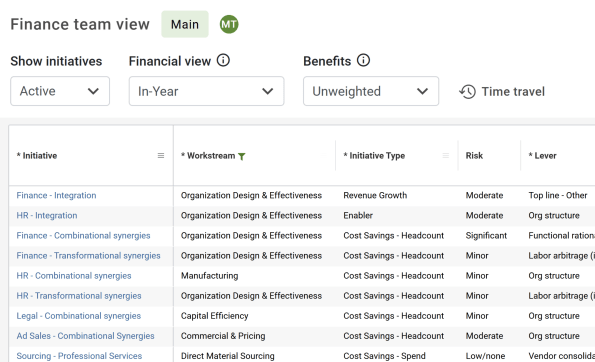This screenshot has width=595, height=362.
Task: Open the Benefits info icon
Action: pos(363,60)
